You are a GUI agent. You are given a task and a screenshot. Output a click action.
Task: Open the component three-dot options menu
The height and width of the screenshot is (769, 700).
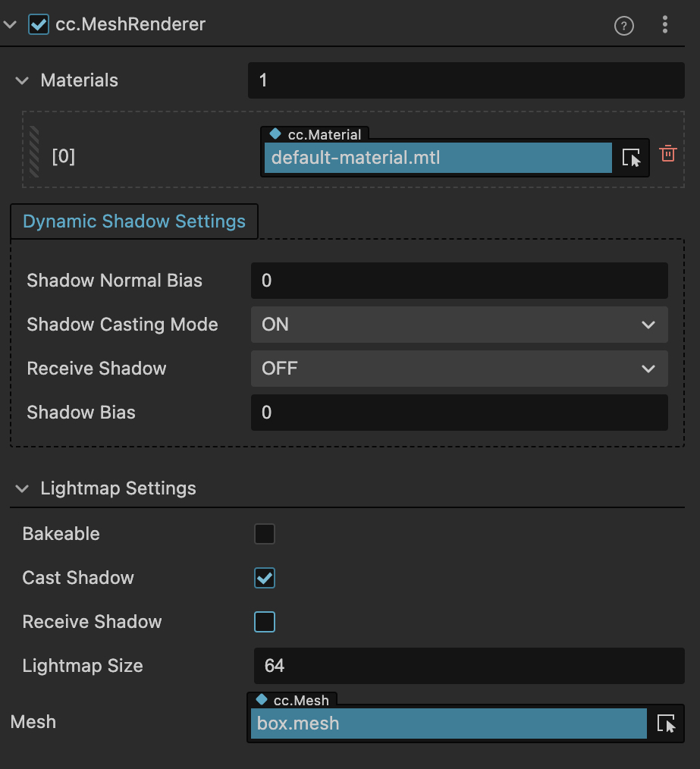coord(665,25)
